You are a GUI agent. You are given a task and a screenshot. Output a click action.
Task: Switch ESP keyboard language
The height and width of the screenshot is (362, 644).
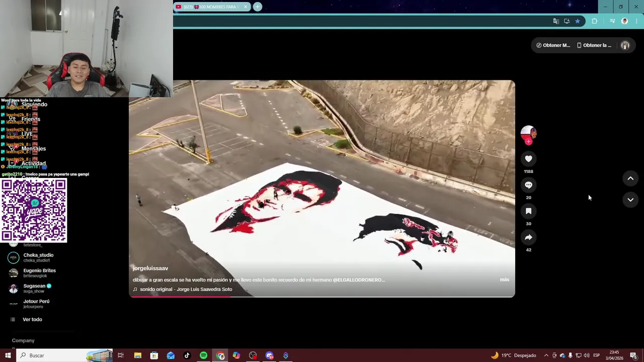[596, 355]
